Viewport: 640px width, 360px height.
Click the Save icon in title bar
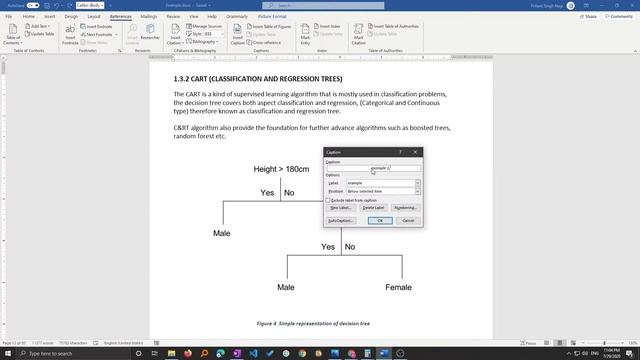[47, 5]
